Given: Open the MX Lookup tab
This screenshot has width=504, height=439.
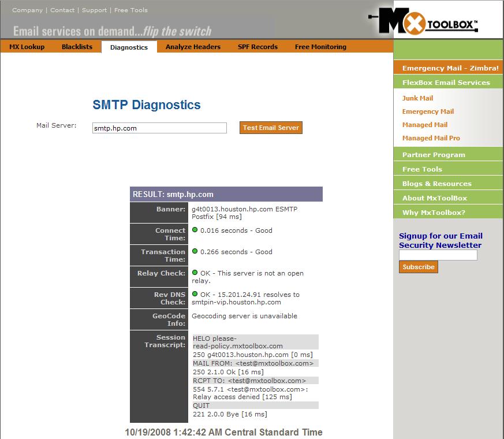Looking at the screenshot, I should [x=27, y=47].
